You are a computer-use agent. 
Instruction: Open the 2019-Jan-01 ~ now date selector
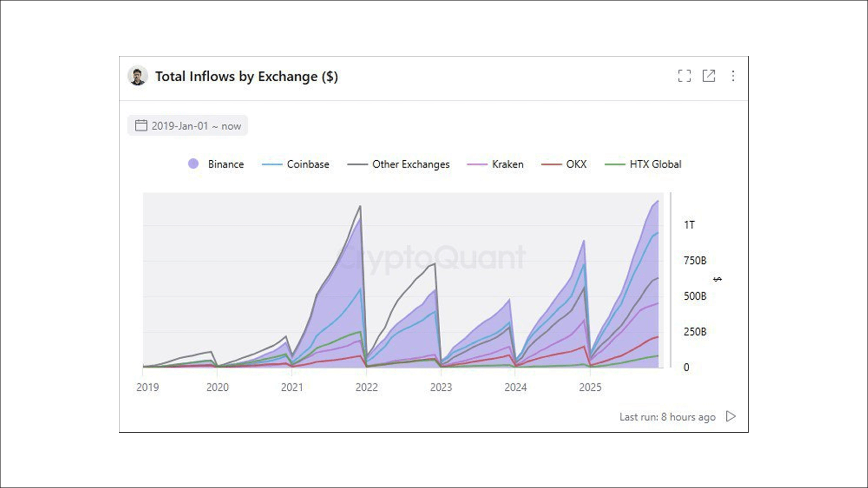[x=195, y=125]
